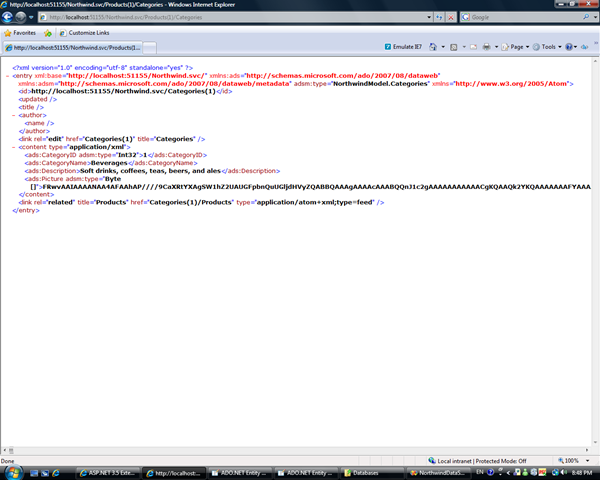Switch to Databases taskbar window
This screenshot has height=480, width=600.
pos(373,473)
